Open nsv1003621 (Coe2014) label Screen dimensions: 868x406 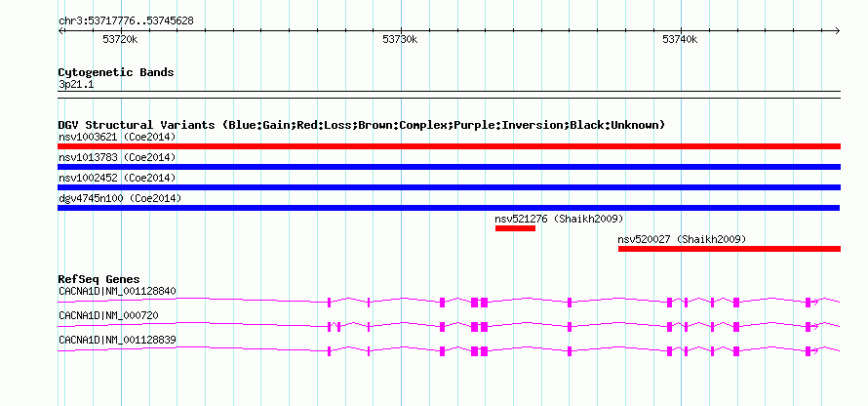[117, 137]
